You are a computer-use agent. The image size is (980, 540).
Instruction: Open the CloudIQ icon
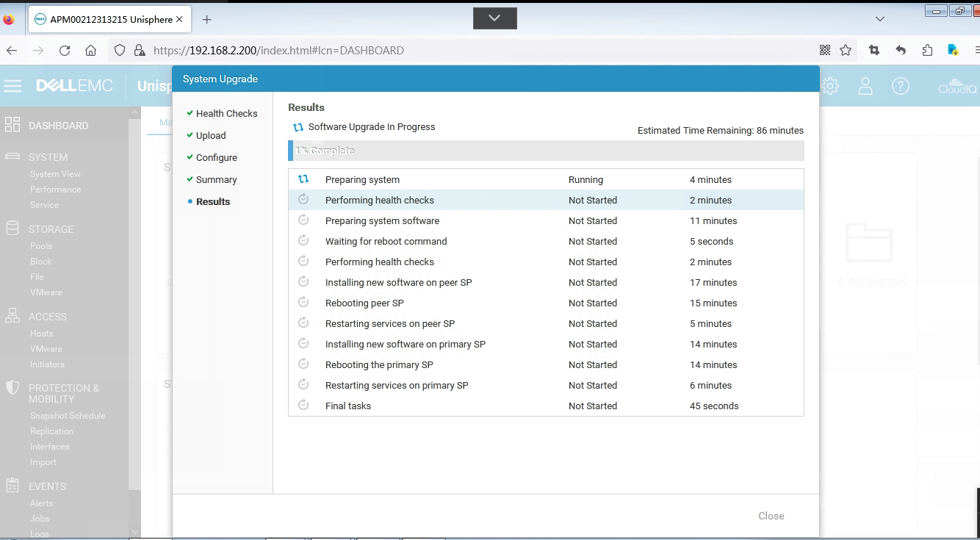(956, 86)
